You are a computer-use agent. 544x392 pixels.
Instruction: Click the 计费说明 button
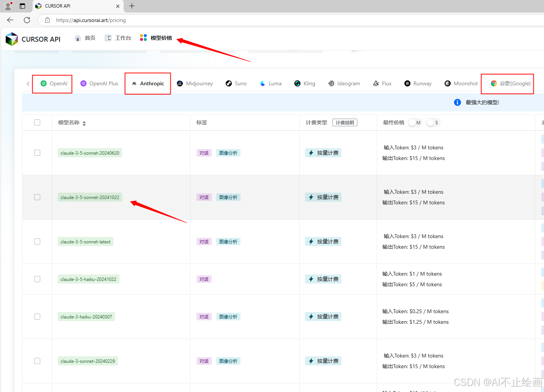(x=345, y=122)
